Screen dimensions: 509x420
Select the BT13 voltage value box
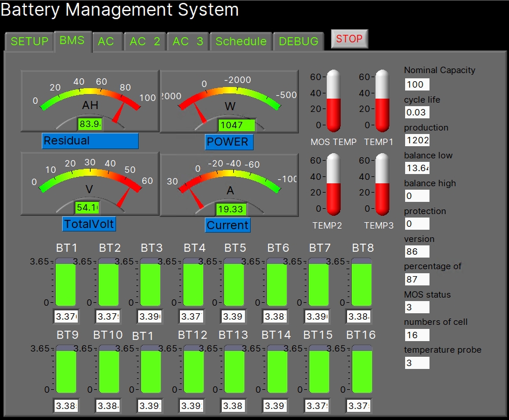233,405
